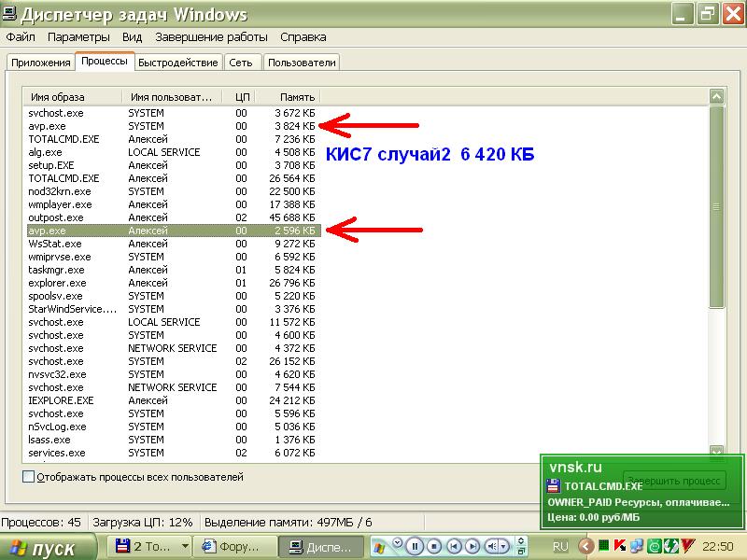Skip to next track in media toolbar
The width and height of the screenshot is (747, 560).
[473, 546]
